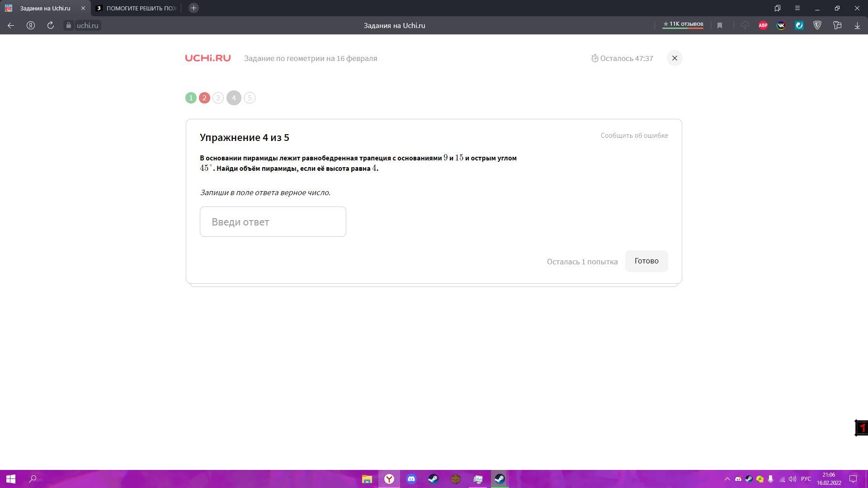The image size is (868, 488).
Task: Open a new browser tab with plus
Action: click(193, 8)
